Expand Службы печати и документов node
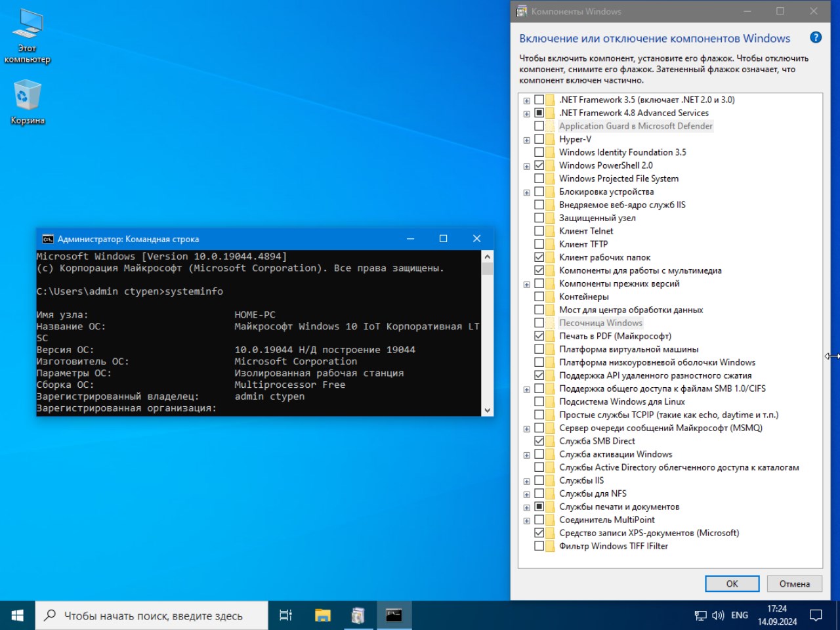Image resolution: width=840 pixels, height=630 pixels. (526, 507)
